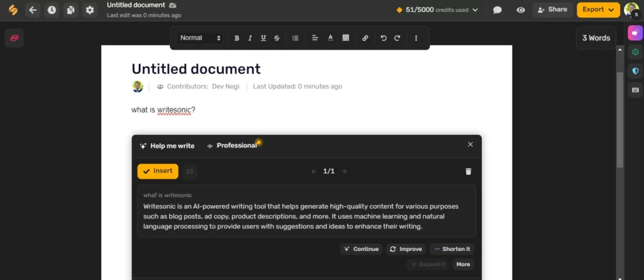Toggle preview mode eye icon
The image size is (644, 280).
(x=521, y=10)
